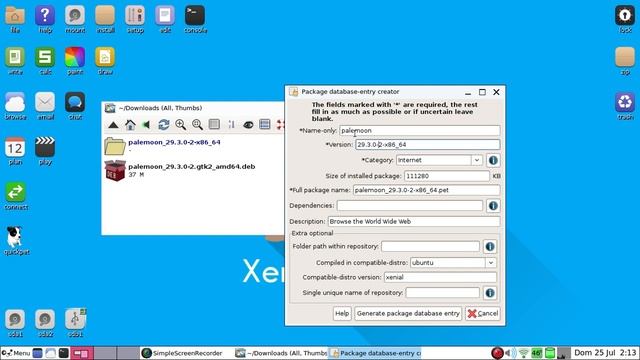Click the terminal quick-launch taskbar icon
The height and width of the screenshot is (360, 640).
click(x=64, y=353)
